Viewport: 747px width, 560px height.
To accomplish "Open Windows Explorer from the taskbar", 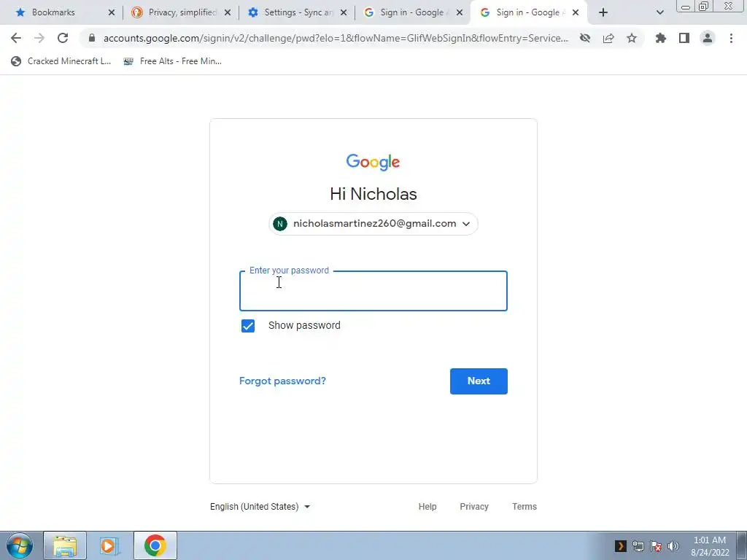I will [x=65, y=545].
